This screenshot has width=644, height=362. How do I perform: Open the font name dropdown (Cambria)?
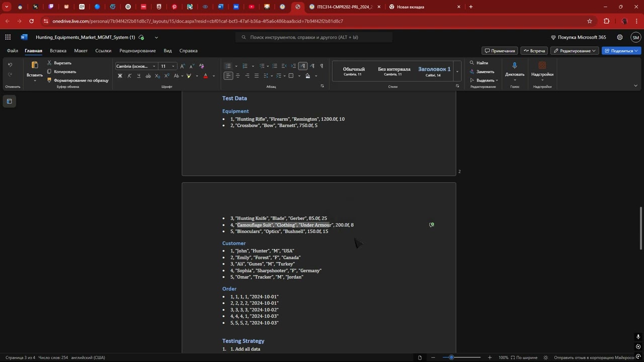(x=154, y=66)
